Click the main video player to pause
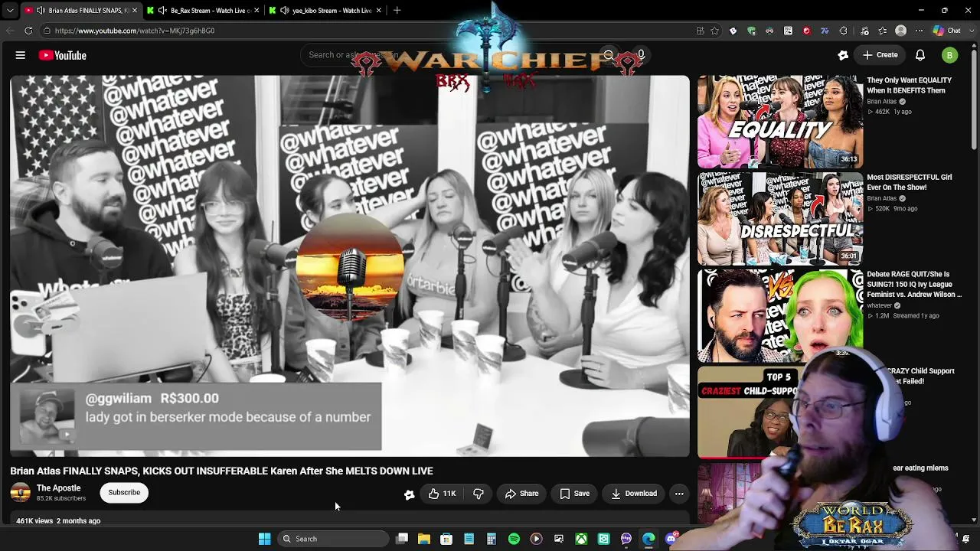 point(350,266)
